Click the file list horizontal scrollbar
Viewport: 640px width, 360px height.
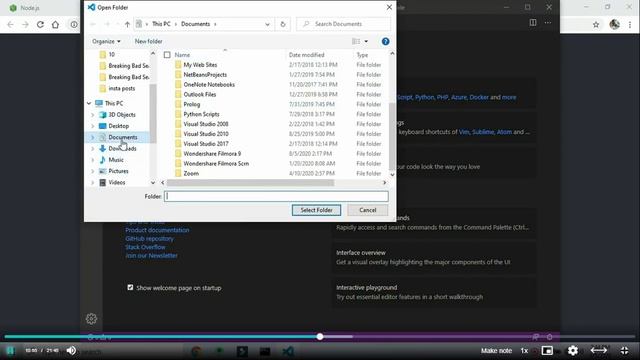[x=250, y=183]
